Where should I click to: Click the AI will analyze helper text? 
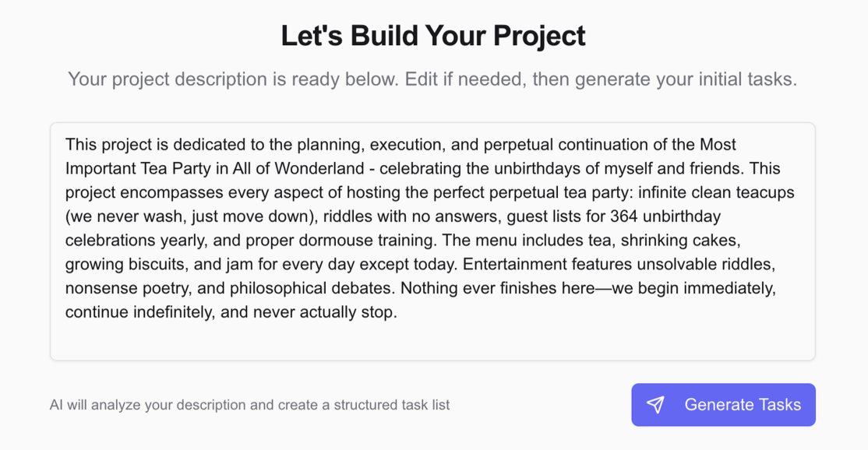click(249, 405)
